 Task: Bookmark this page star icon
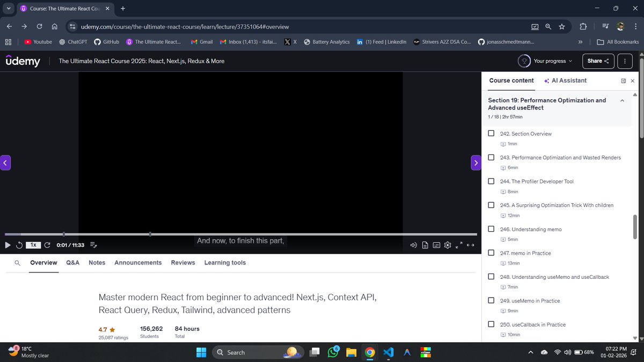(x=561, y=26)
